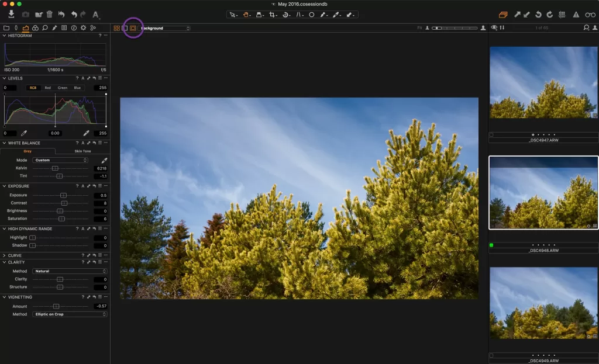599x364 pixels.
Task: Open the Color tool tab
Action: (35, 28)
